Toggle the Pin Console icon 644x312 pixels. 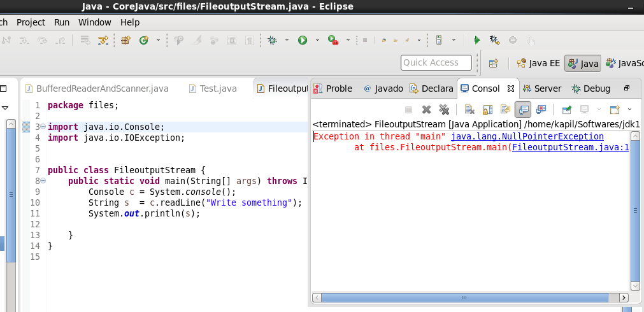tap(567, 110)
